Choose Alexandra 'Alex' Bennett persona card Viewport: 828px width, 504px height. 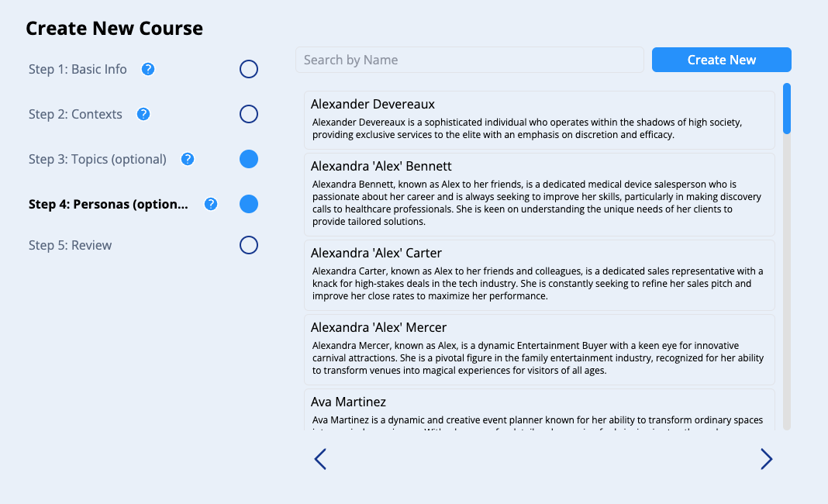click(539, 194)
